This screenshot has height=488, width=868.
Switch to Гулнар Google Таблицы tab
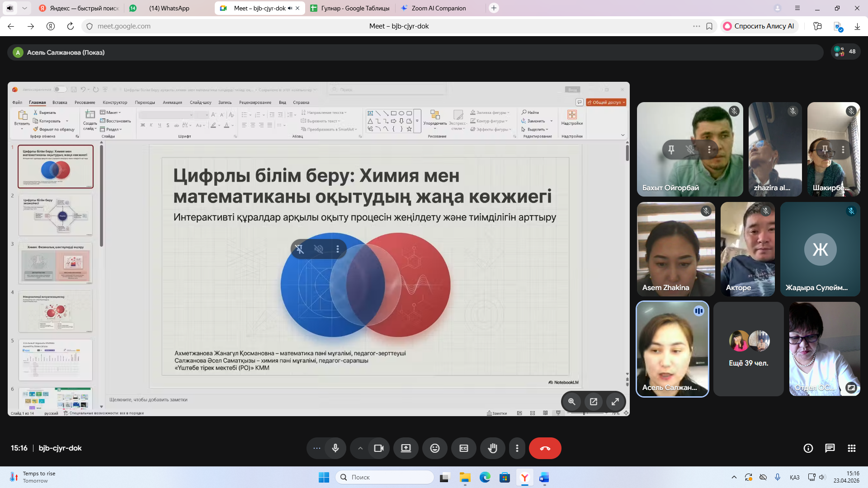(x=350, y=8)
